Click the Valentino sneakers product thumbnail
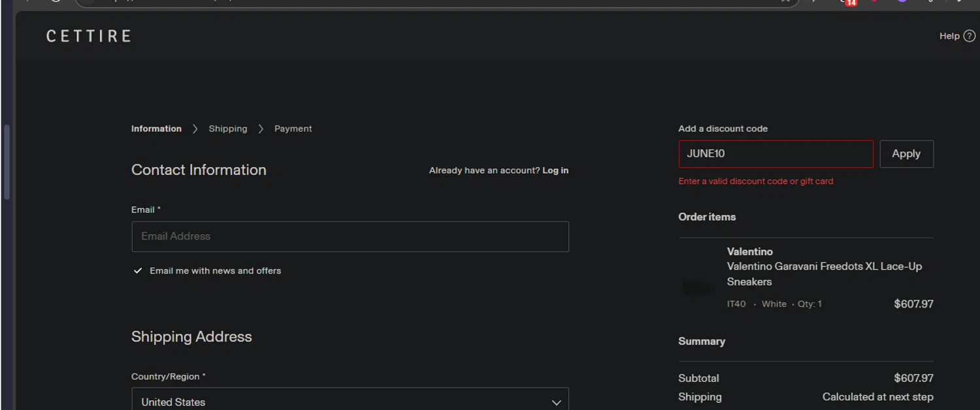 698,286
